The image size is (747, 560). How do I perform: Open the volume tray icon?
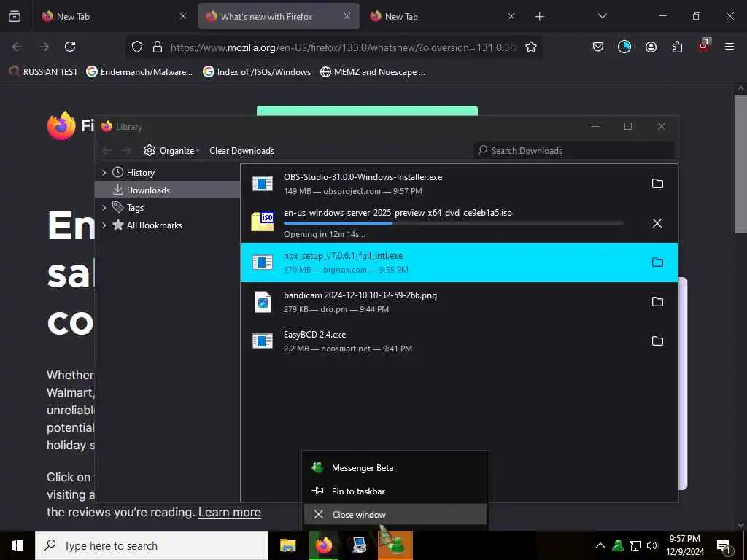(652, 545)
